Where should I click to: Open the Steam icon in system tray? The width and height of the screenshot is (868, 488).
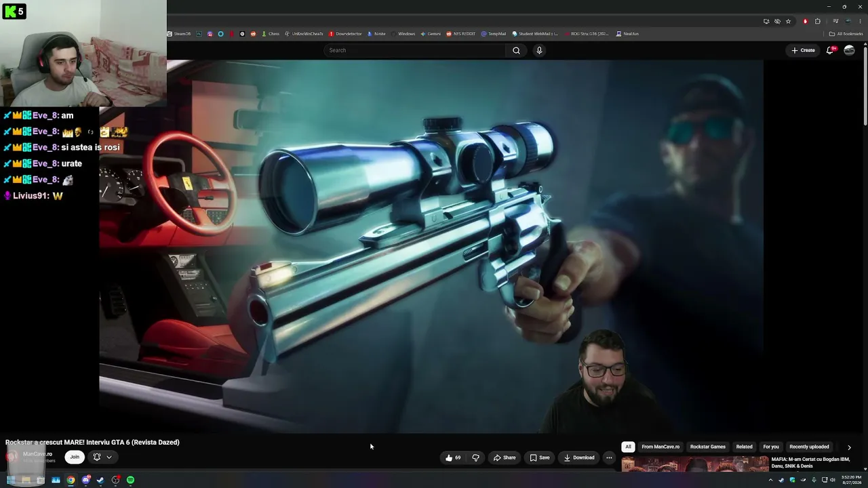[x=781, y=480]
